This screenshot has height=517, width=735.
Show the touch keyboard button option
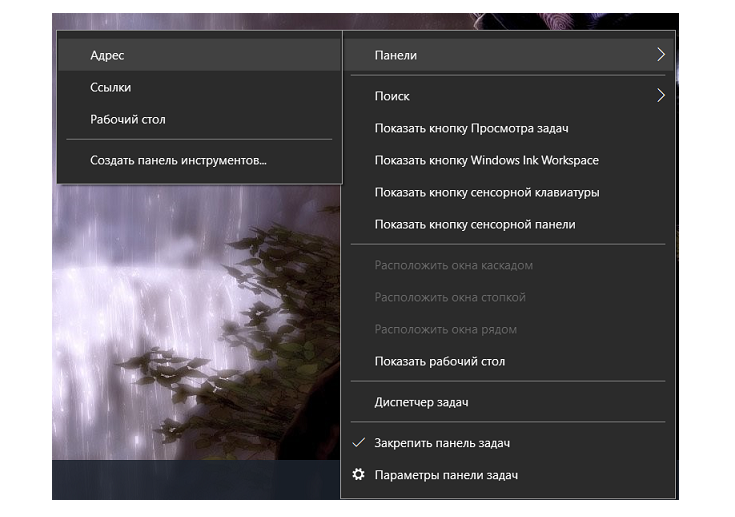point(486,193)
